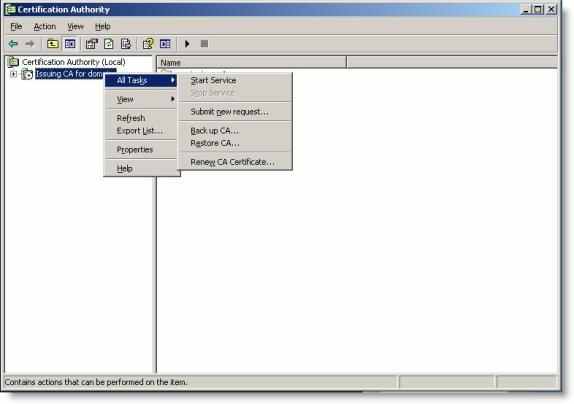Click the Start Service play icon
This screenshot has width=574, height=404.
[187, 44]
